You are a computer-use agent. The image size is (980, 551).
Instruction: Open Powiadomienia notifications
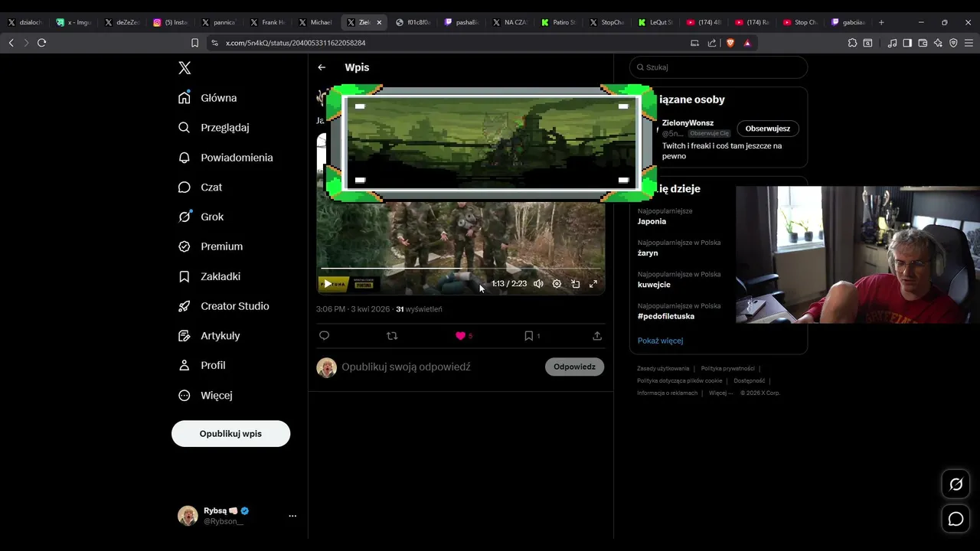pyautogui.click(x=225, y=158)
